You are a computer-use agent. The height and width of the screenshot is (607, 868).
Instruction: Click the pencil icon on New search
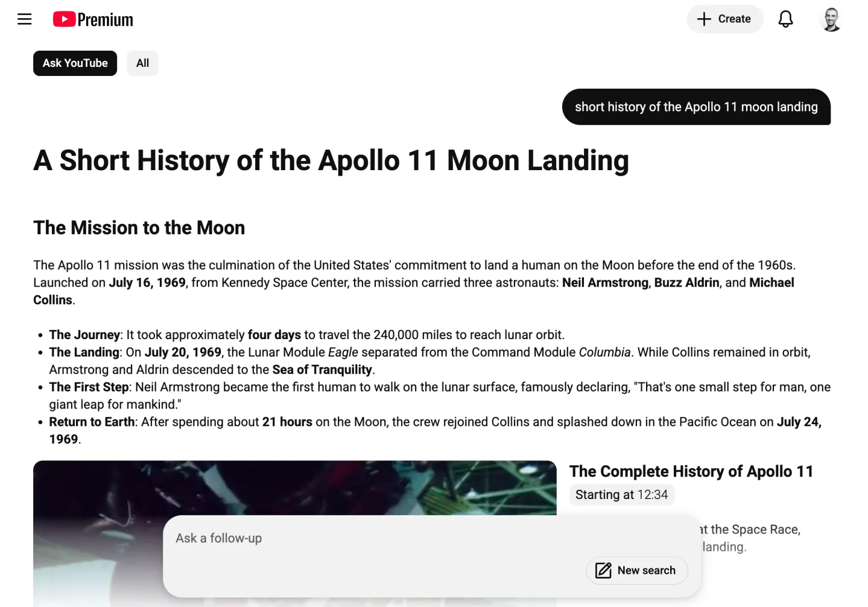pos(603,570)
